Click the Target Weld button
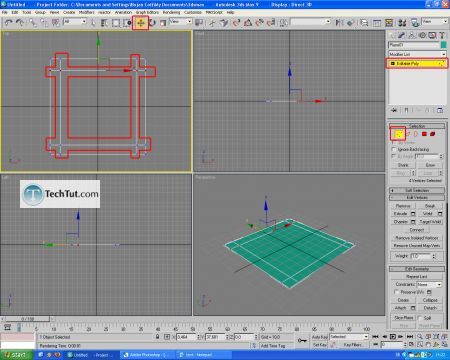 (430, 222)
